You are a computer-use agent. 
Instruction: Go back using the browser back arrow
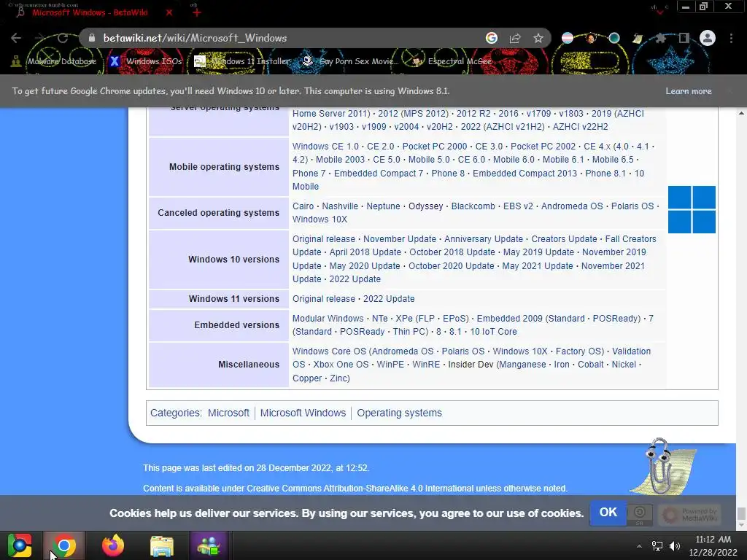tap(16, 38)
